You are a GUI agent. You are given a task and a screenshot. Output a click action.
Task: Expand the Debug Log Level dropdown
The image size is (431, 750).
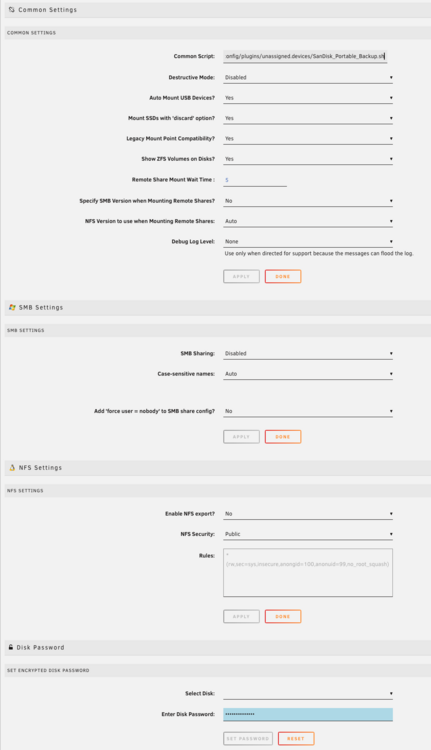click(308, 242)
